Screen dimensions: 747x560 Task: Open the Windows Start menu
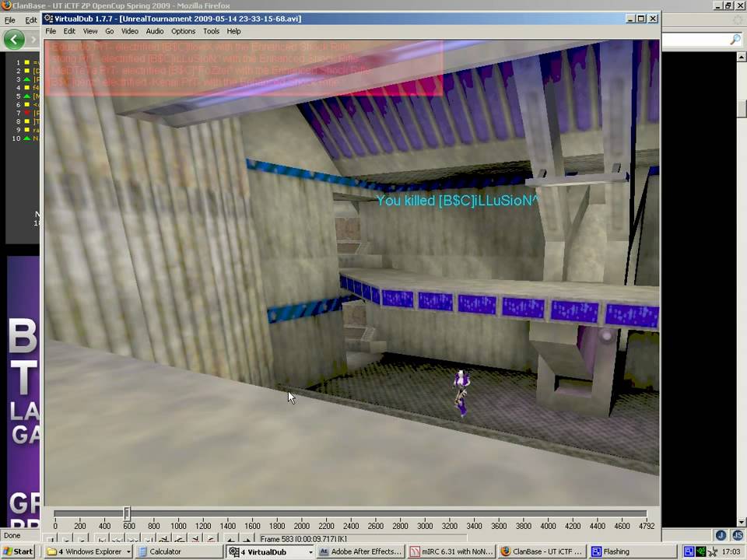coord(18,551)
